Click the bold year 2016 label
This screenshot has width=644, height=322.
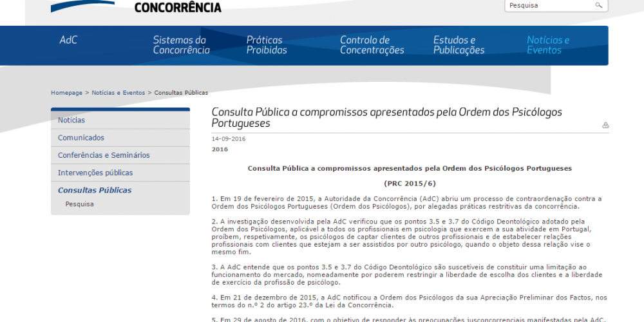pyautogui.click(x=220, y=149)
